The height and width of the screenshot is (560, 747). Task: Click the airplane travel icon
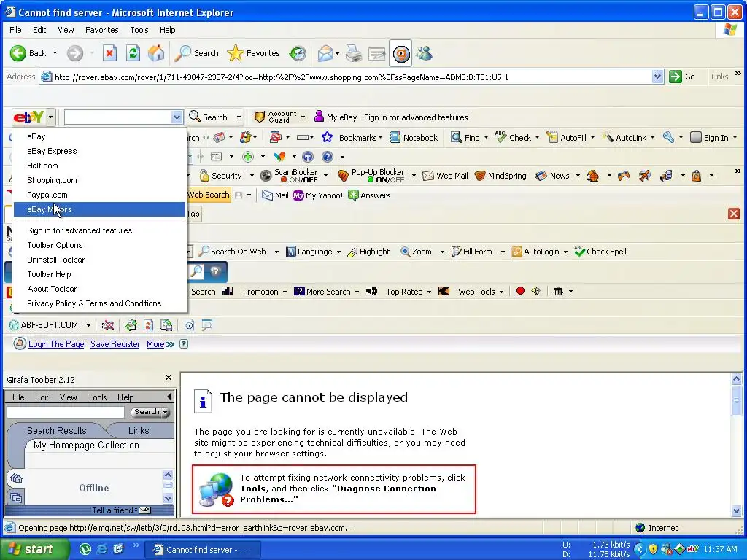point(644,176)
